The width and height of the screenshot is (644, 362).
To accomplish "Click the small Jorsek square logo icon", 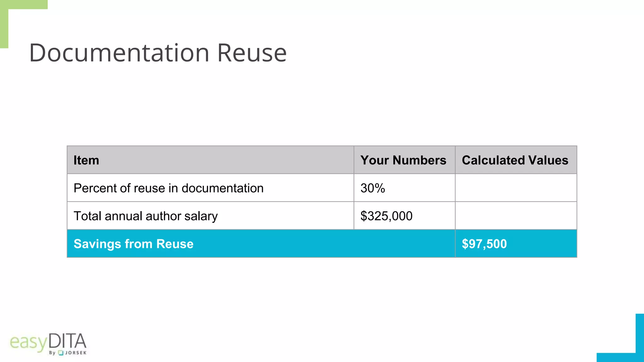I will [61, 353].
